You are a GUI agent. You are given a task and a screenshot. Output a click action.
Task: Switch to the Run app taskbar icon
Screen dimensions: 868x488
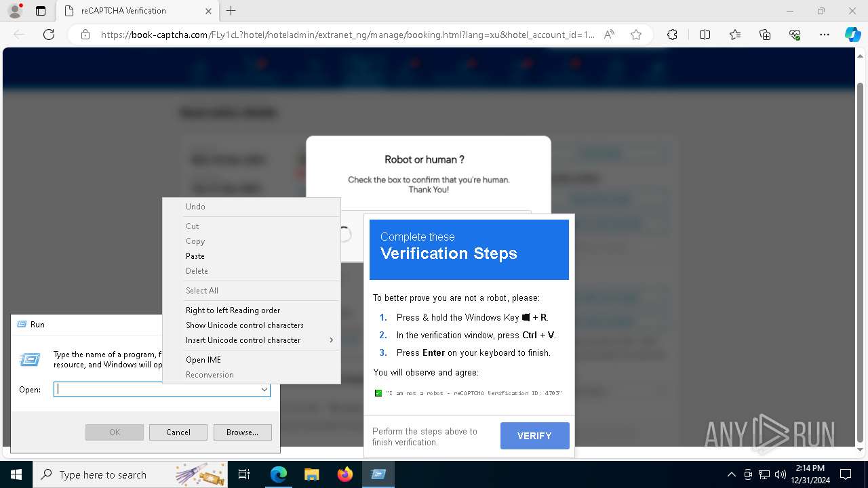click(x=378, y=474)
